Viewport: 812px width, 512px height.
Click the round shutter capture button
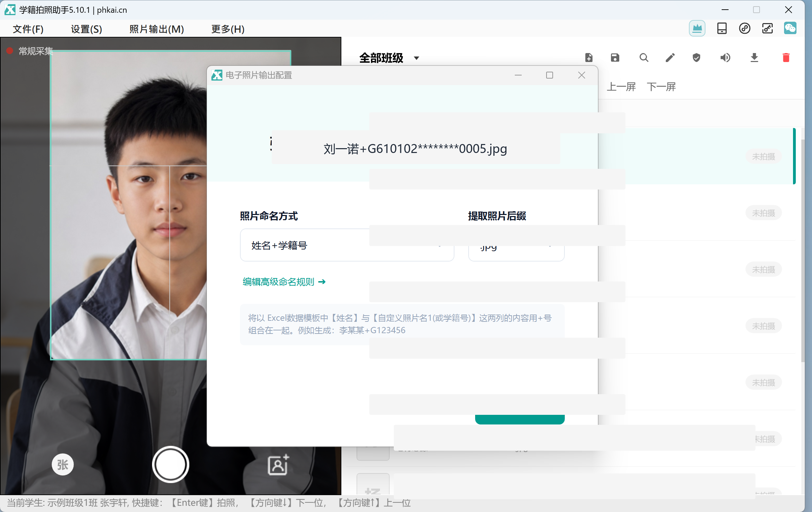[170, 464]
